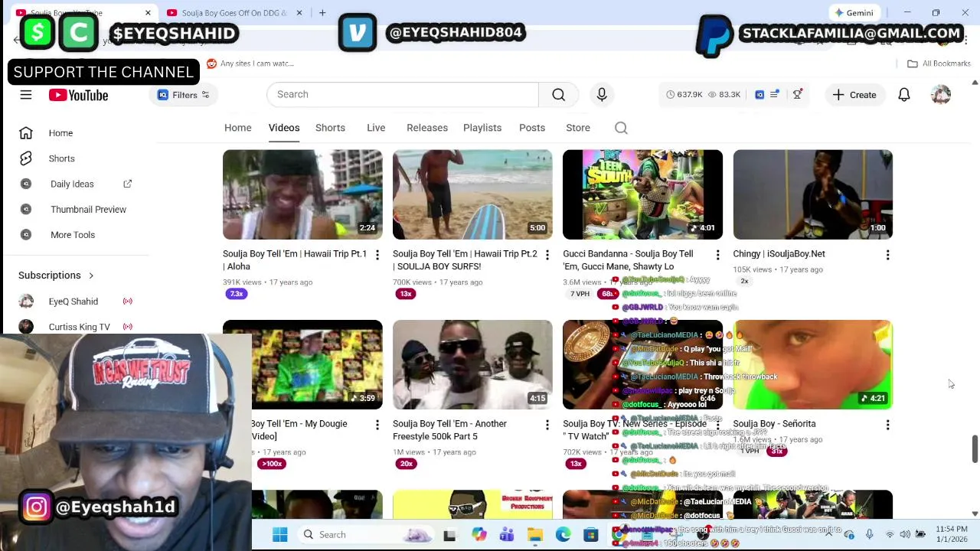Open the Releases channel tab
980x551 pixels.
coord(427,128)
